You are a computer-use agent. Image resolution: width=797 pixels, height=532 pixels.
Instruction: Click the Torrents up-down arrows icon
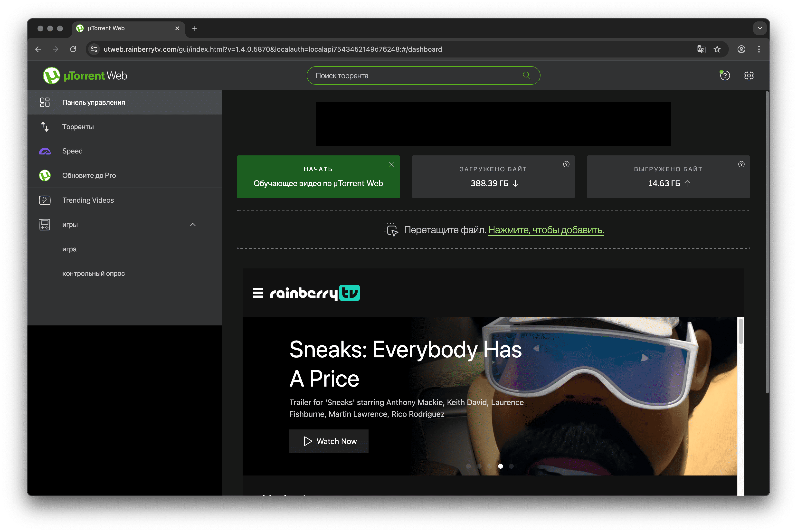click(44, 127)
